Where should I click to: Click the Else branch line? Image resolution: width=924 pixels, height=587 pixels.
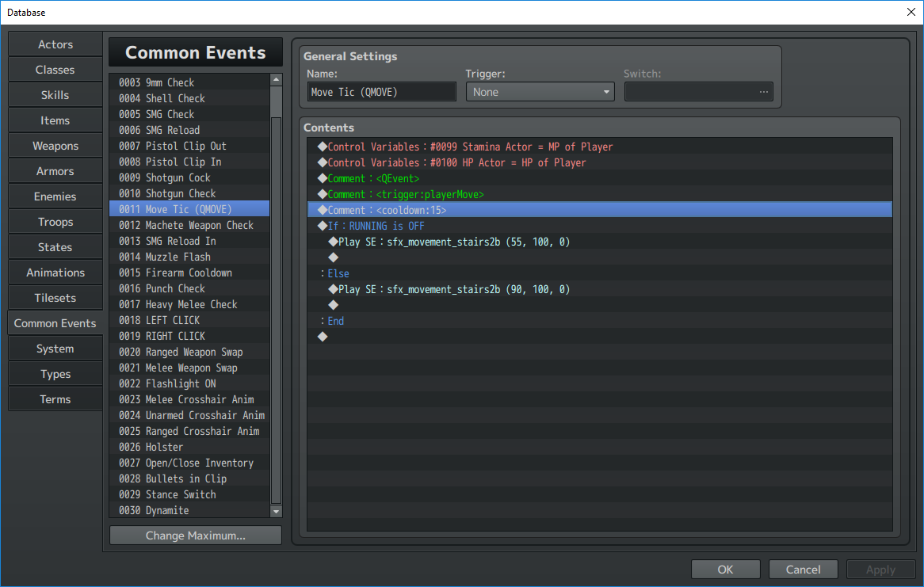600,273
